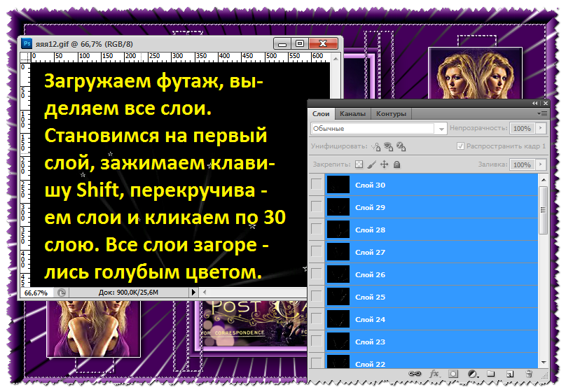
Task: Toggle lock all padlock icon
Action: (396, 164)
